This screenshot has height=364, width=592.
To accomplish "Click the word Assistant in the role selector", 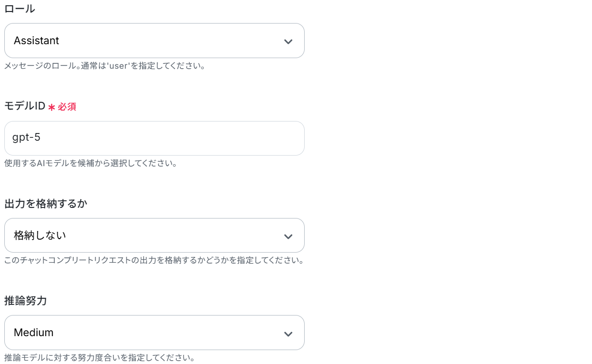I will 37,41.
